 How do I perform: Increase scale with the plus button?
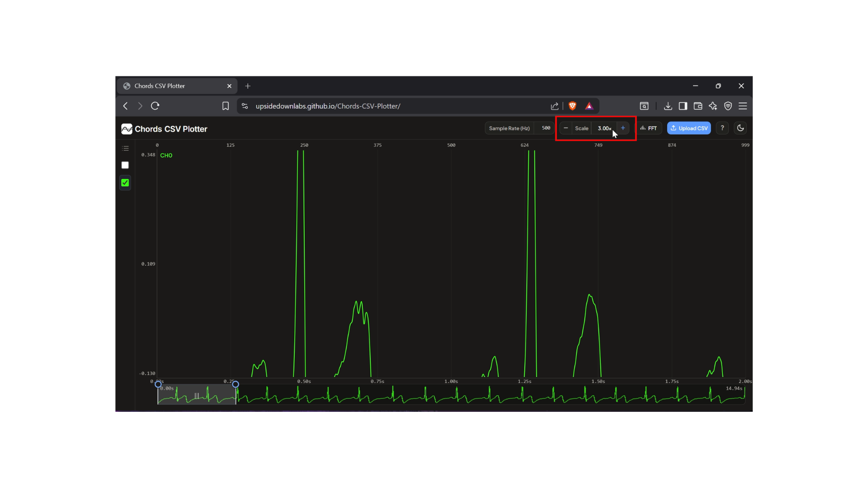[x=623, y=128]
